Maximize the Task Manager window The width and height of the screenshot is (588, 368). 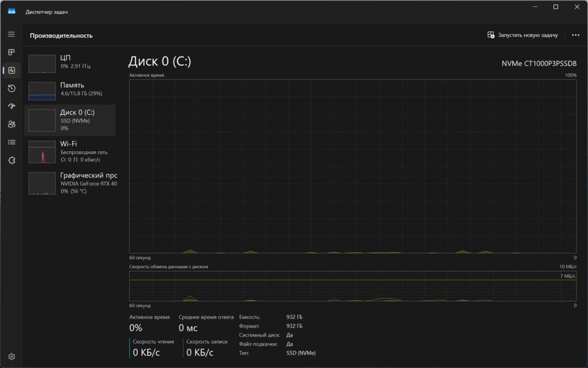[x=556, y=6]
